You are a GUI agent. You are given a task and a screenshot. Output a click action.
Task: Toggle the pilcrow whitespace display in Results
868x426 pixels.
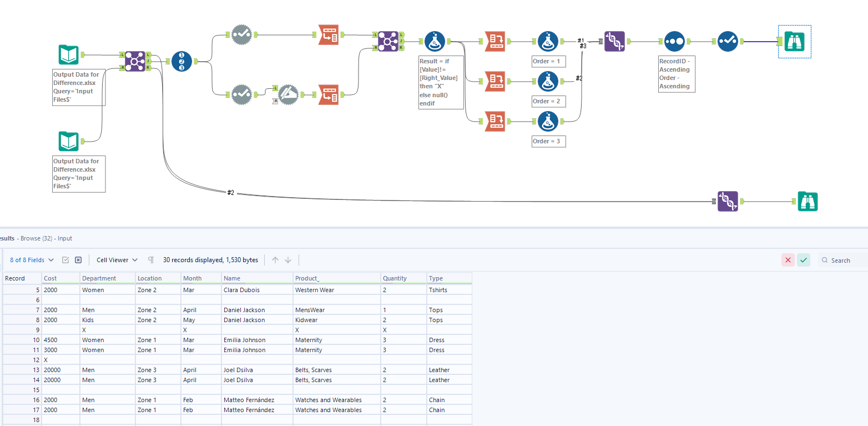click(150, 259)
